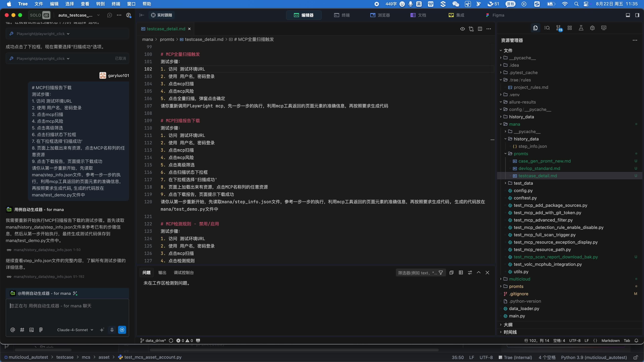Select the Explorer files icon in sidebar
Image resolution: width=644 pixels, height=362 pixels.
click(x=535, y=28)
